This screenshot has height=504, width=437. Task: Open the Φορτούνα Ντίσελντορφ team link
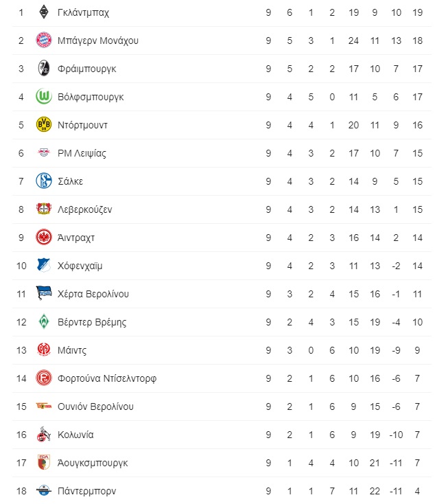tap(107, 378)
